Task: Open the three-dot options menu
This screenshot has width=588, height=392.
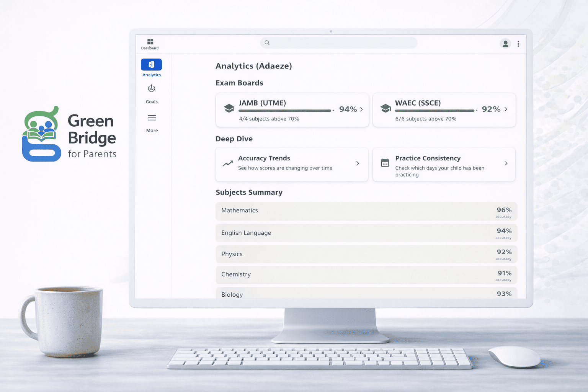Action: coord(518,44)
